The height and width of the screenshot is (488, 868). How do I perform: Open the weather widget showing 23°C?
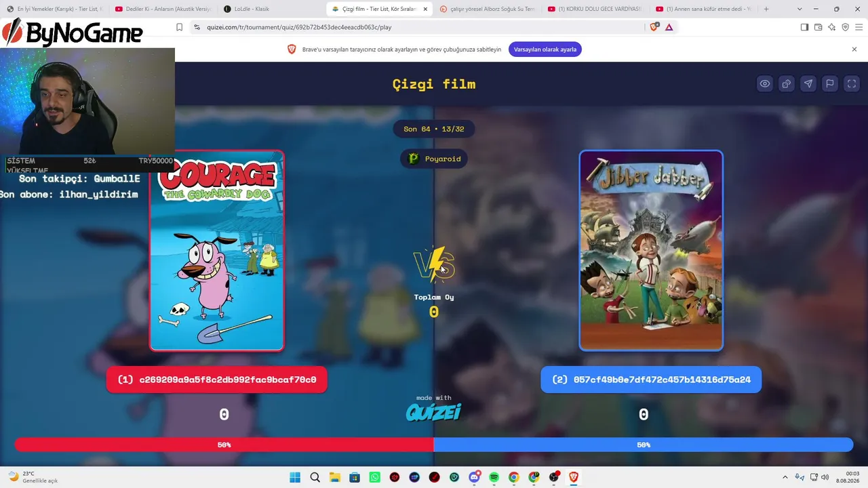pos(33,477)
